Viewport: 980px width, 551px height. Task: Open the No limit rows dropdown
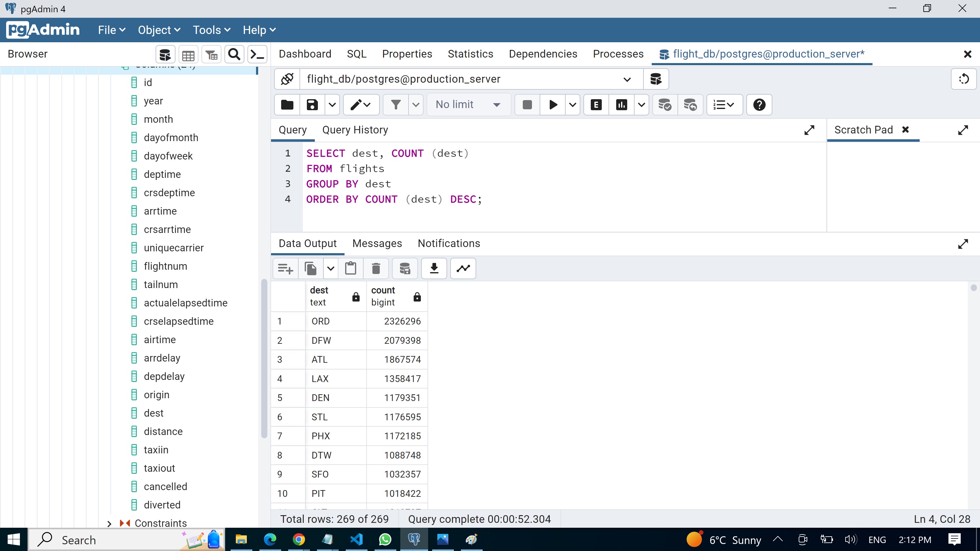click(x=469, y=105)
